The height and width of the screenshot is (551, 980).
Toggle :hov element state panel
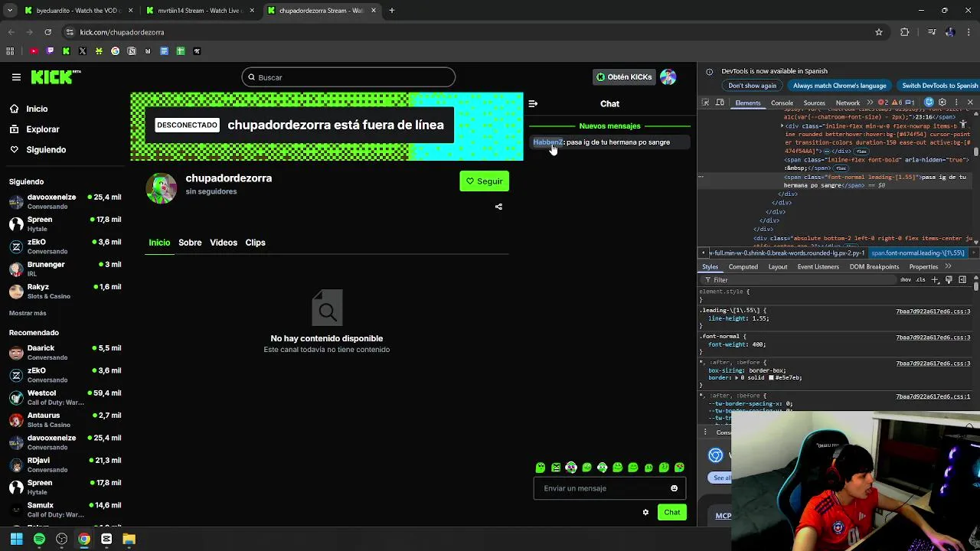coord(906,280)
